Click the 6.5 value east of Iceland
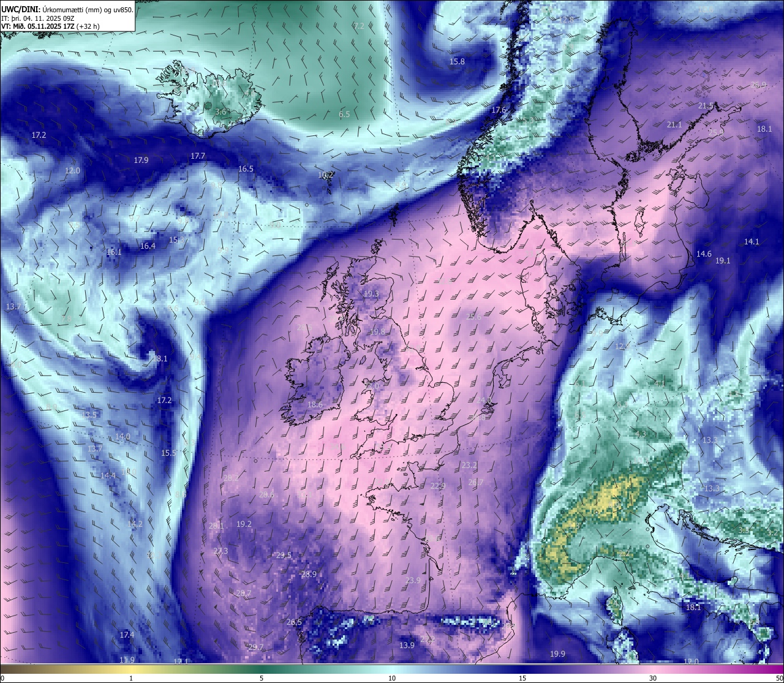Image resolution: width=784 pixels, height=683 pixels. [x=344, y=115]
